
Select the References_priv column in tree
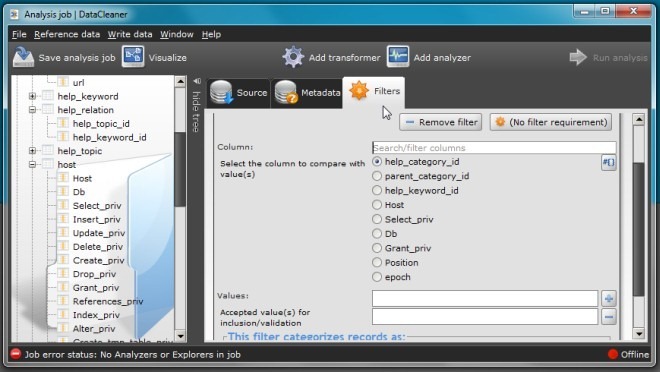pyautogui.click(x=108, y=301)
